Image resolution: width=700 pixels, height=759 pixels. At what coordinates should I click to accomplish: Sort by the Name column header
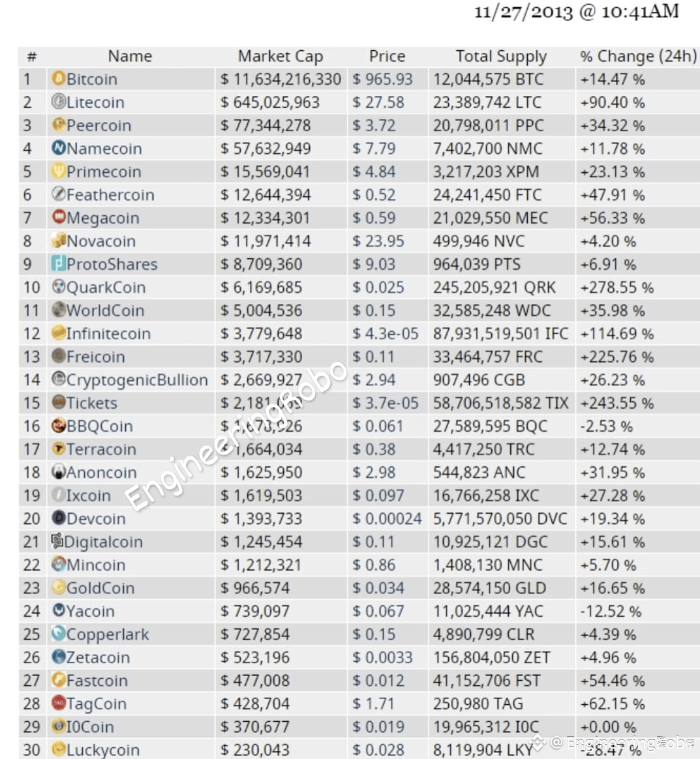tap(130, 56)
